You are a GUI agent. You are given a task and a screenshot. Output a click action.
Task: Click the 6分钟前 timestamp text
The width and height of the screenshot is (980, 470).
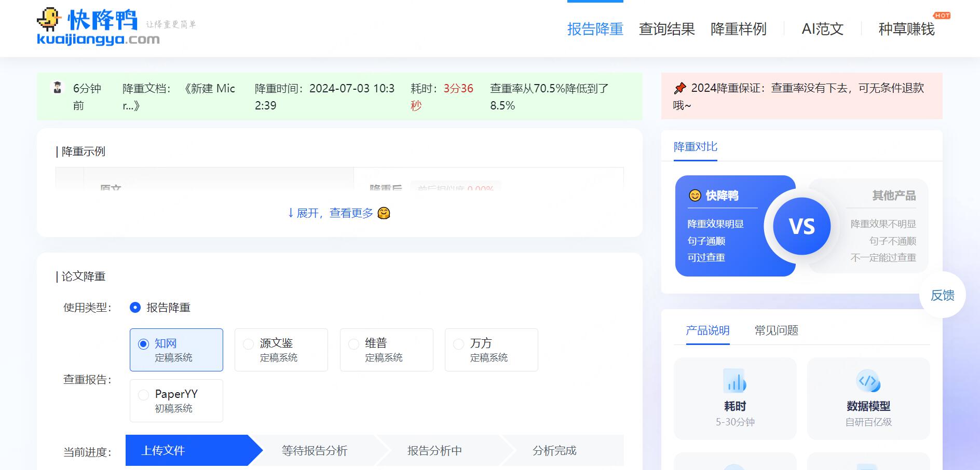point(87,96)
